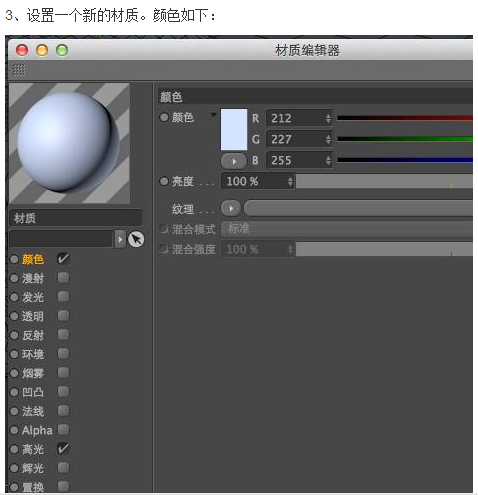The height and width of the screenshot is (495, 478).
Task: Click the yellow minimize window button
Action: tap(42, 50)
